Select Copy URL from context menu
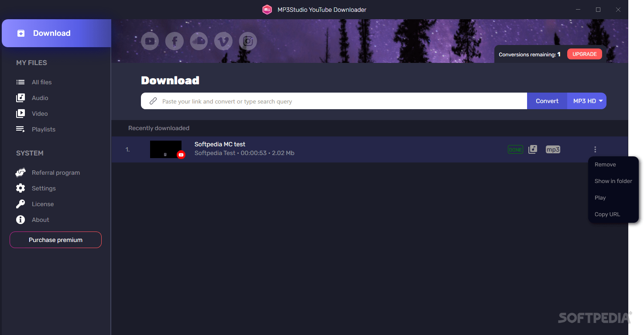 coord(607,214)
